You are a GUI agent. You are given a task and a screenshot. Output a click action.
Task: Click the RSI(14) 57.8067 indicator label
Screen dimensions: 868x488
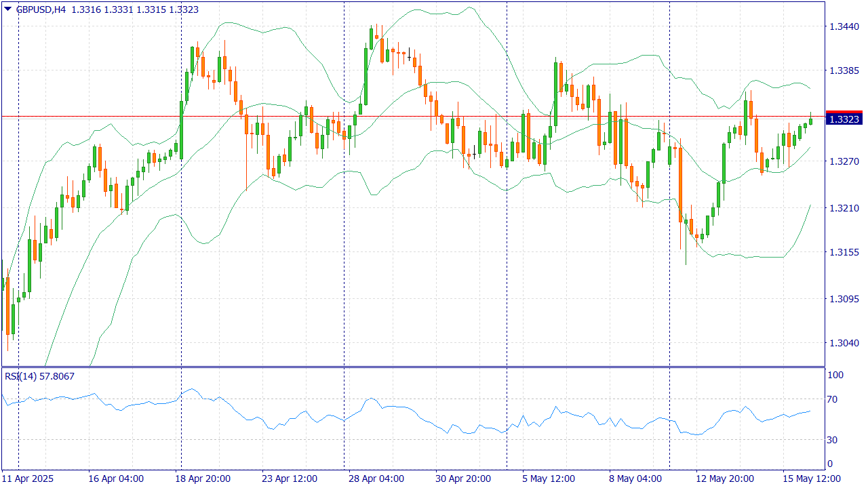click(x=39, y=376)
